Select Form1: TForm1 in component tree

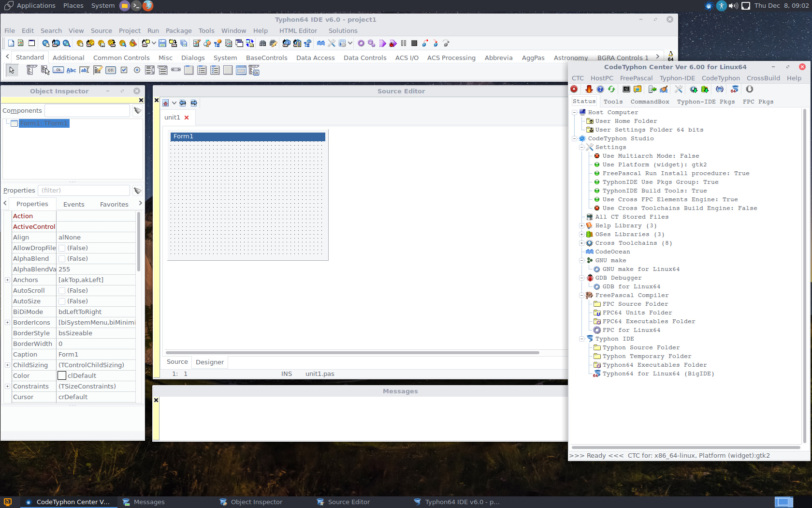pyautogui.click(x=44, y=123)
